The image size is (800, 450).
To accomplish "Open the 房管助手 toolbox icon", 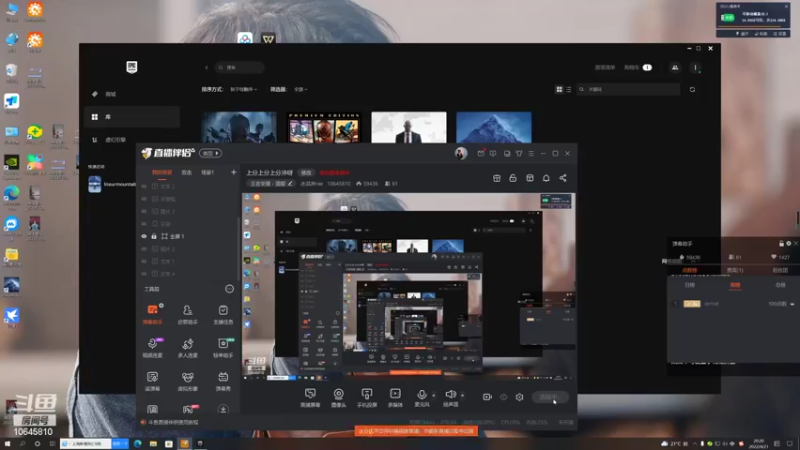I will pos(188,313).
